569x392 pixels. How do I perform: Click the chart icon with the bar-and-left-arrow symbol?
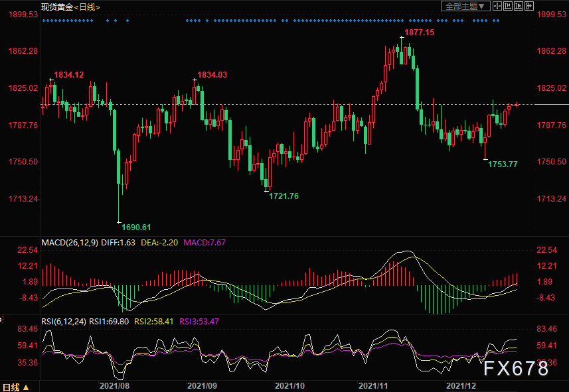pos(508,6)
